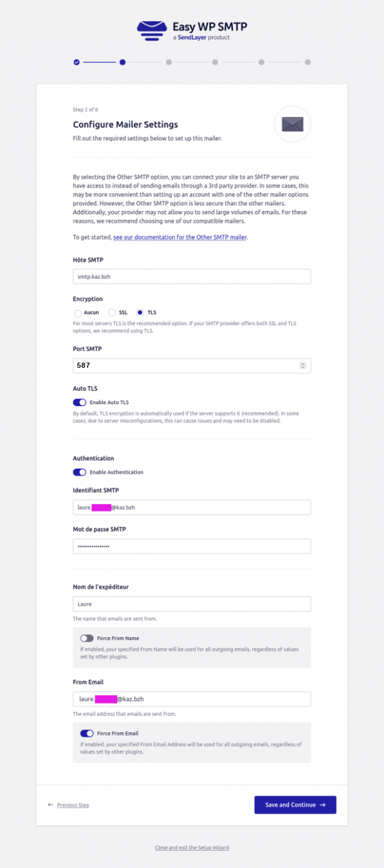Focus the Mot de passe SMTP field
The height and width of the screenshot is (868, 384).
click(x=192, y=546)
